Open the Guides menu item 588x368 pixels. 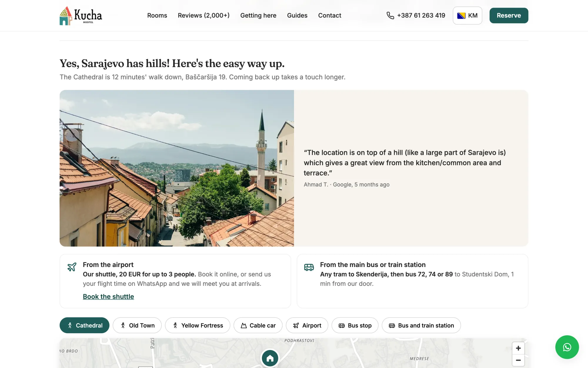point(297,15)
